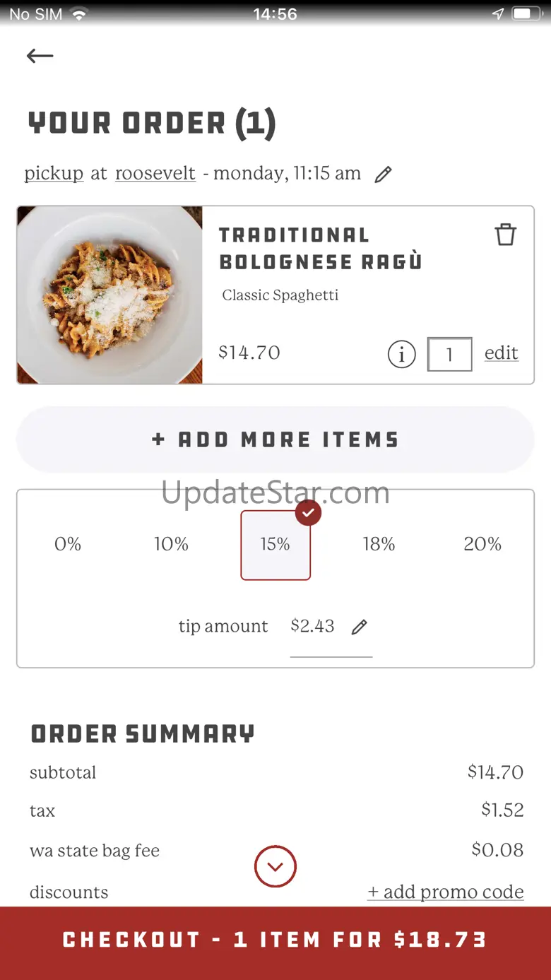Tap the Bolognese Ragù dish thumbnail
The image size is (551, 980).
[x=109, y=295]
